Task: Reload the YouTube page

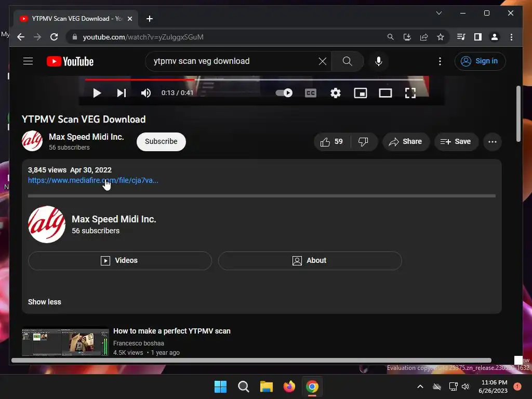Action: tap(54, 37)
